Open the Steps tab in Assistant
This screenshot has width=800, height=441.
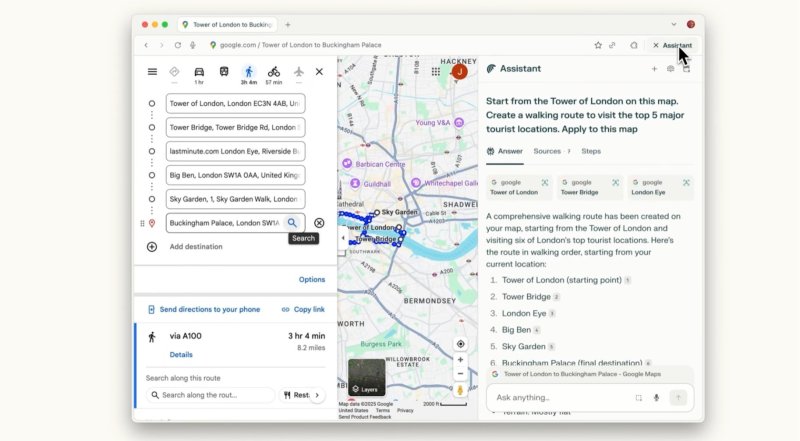591,151
